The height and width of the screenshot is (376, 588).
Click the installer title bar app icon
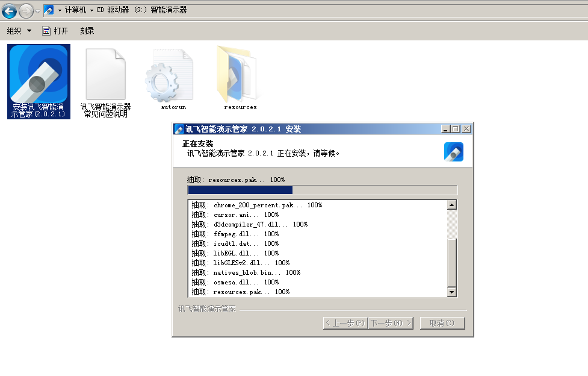point(179,129)
